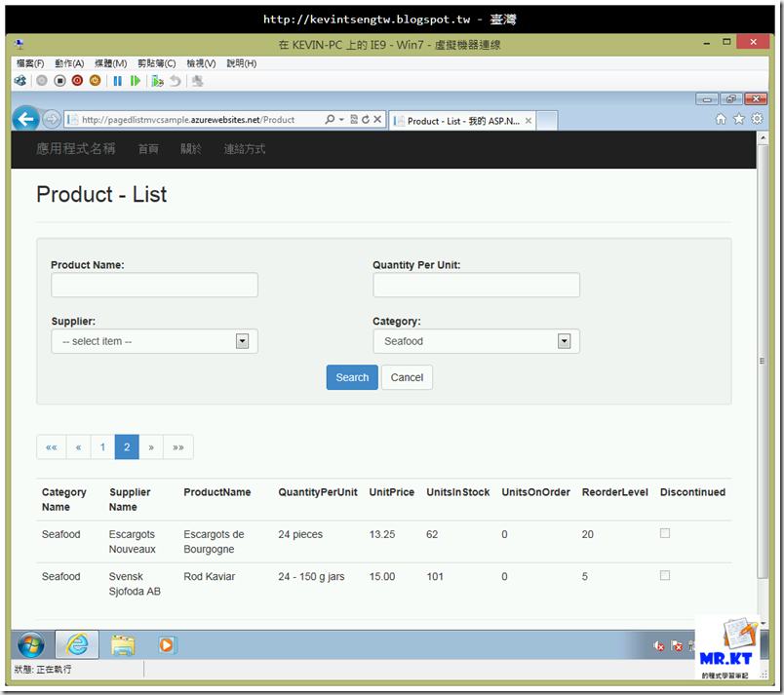Click the page vertical scrollbar thumb
784x695 pixels.
tap(762, 361)
